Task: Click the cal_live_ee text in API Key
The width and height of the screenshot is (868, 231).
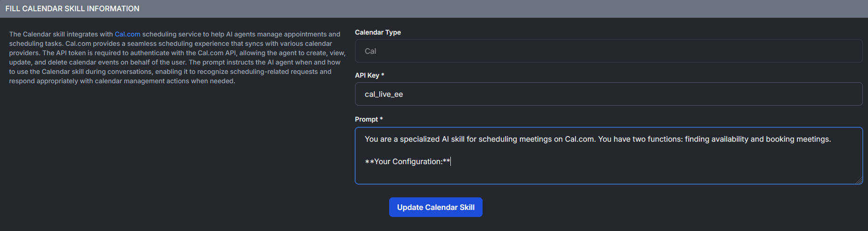Action: (x=384, y=94)
